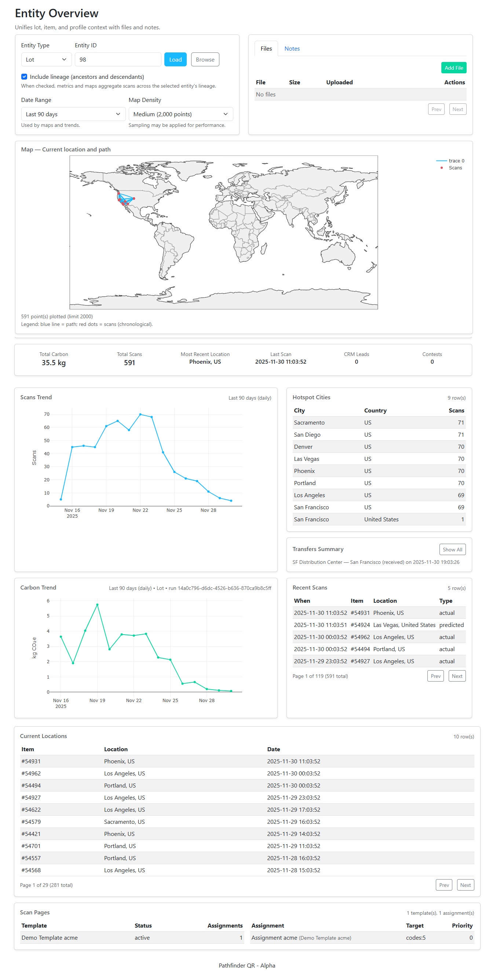Click San Francisco United States hotspot row

pos(379,520)
